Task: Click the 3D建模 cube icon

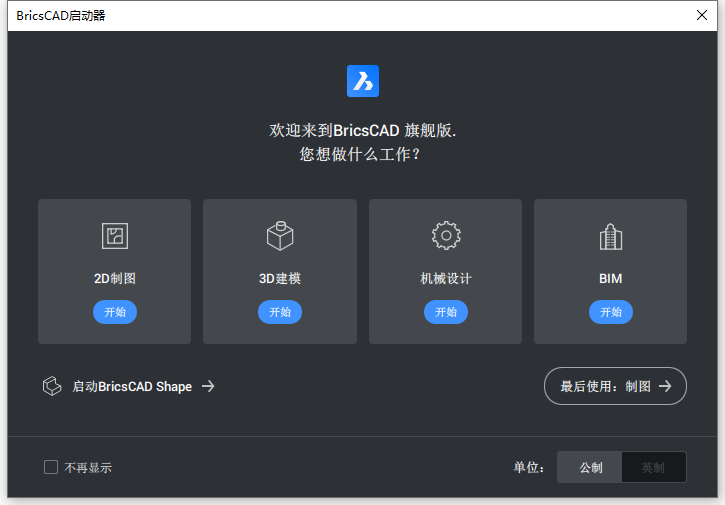Action: tap(280, 236)
